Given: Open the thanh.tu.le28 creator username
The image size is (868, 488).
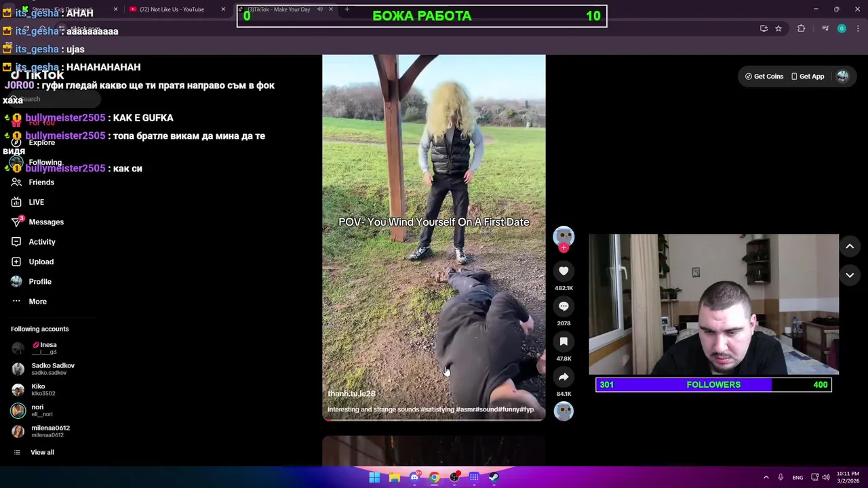Looking at the screenshot, I should pos(351,394).
